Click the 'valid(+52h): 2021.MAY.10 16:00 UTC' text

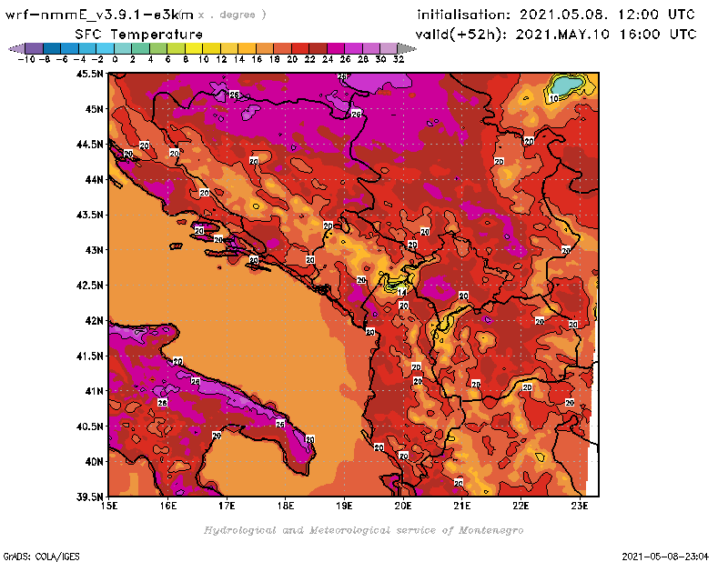pos(556,35)
